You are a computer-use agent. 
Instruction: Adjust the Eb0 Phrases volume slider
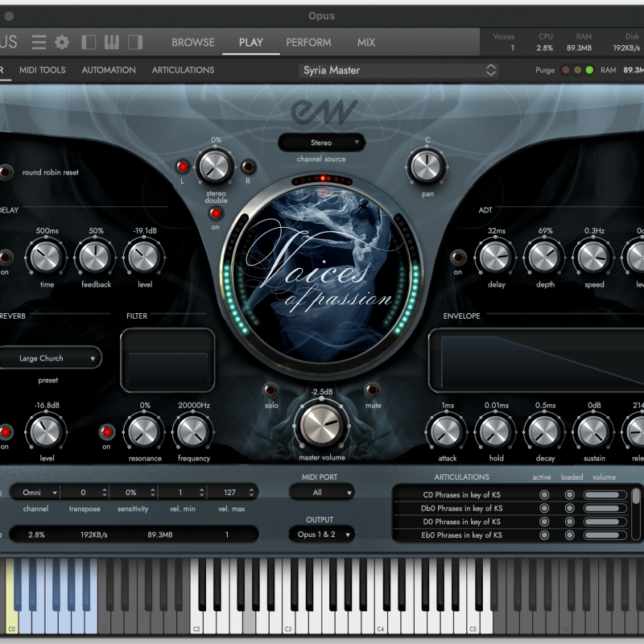[605, 535]
